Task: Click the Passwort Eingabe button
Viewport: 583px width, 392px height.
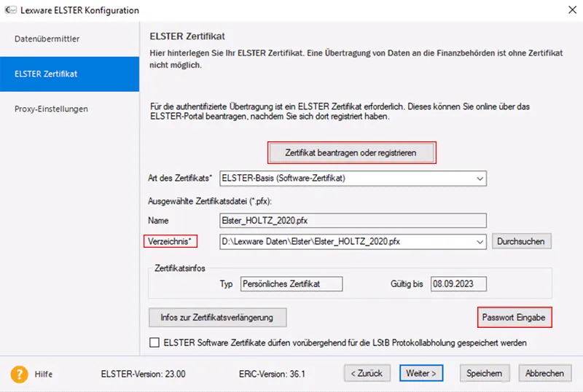Action: point(513,317)
